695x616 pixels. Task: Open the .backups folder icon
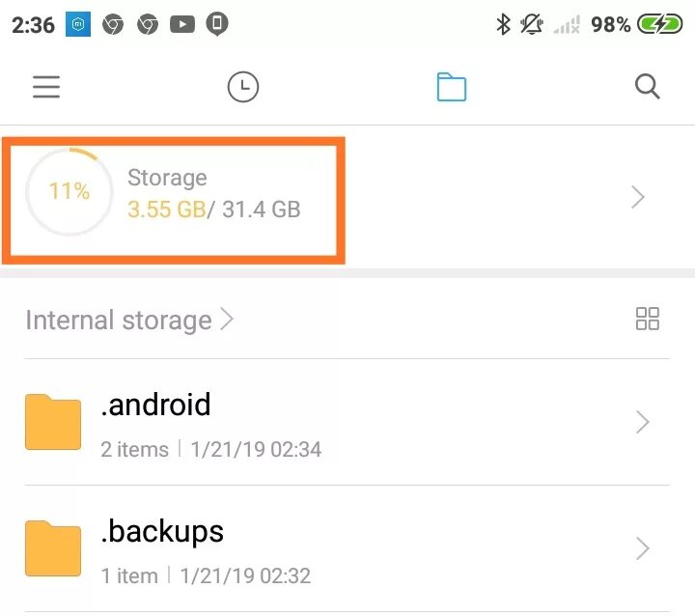point(53,548)
